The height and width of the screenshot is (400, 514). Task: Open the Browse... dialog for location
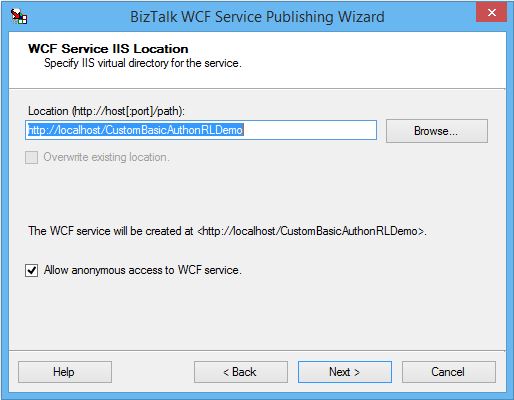pyautogui.click(x=437, y=131)
